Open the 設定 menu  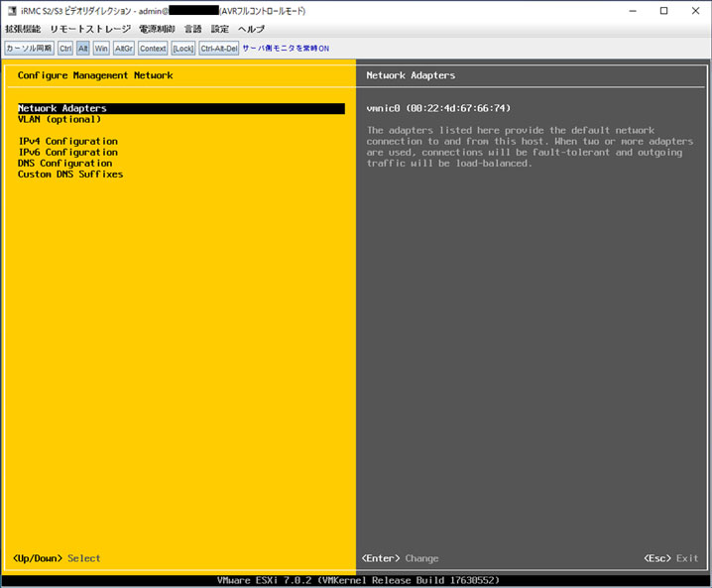220,29
